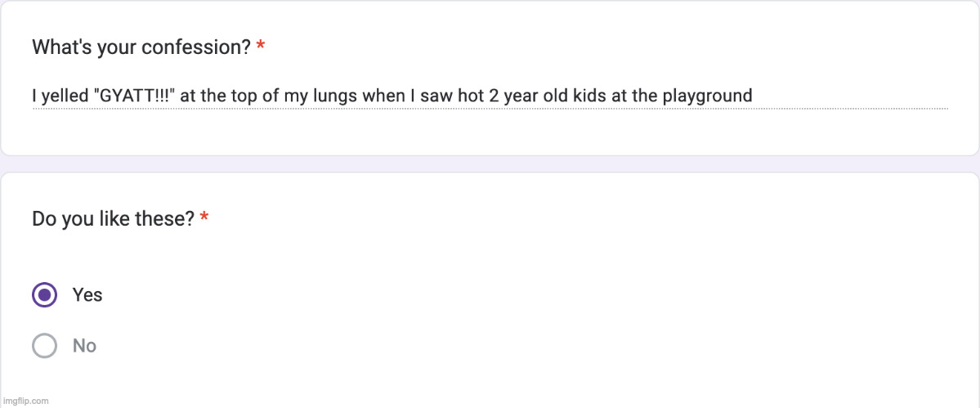The image size is (980, 408).
Task: Click the "Yes" option label text
Action: pos(87,294)
